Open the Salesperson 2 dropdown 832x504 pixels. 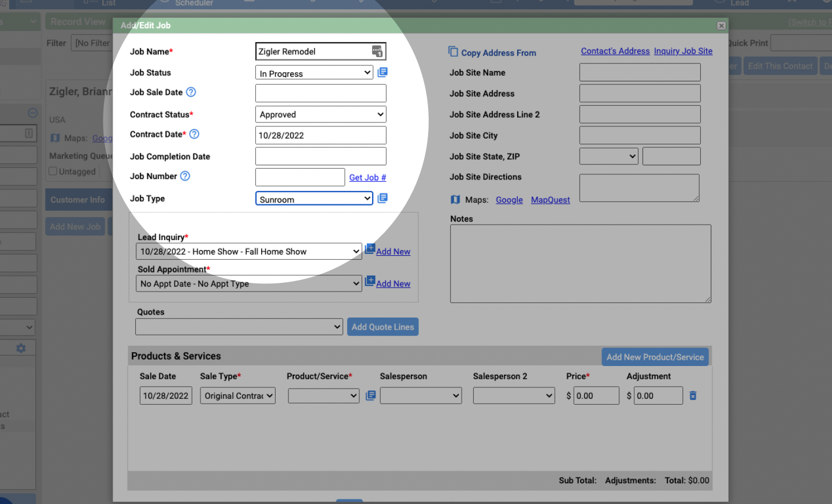pyautogui.click(x=514, y=395)
